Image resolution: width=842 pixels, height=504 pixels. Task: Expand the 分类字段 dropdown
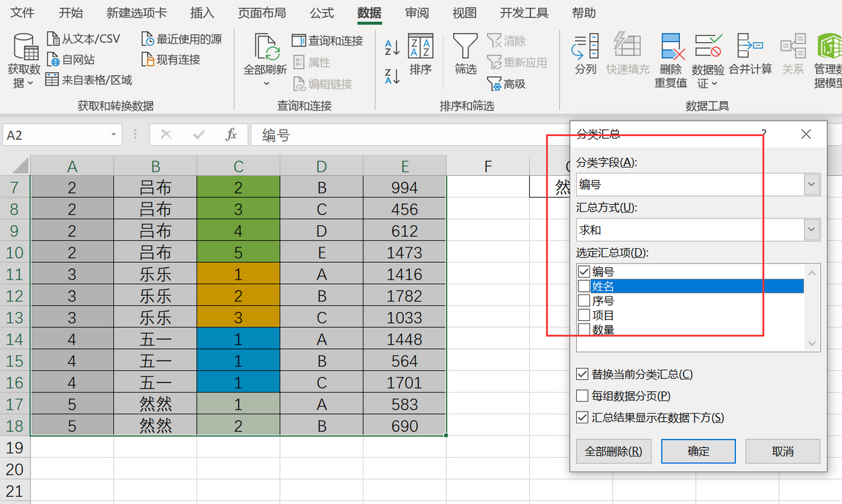coord(812,184)
